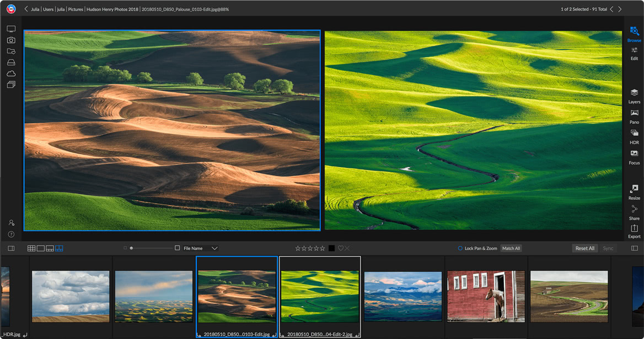Set rating to five stars

323,248
